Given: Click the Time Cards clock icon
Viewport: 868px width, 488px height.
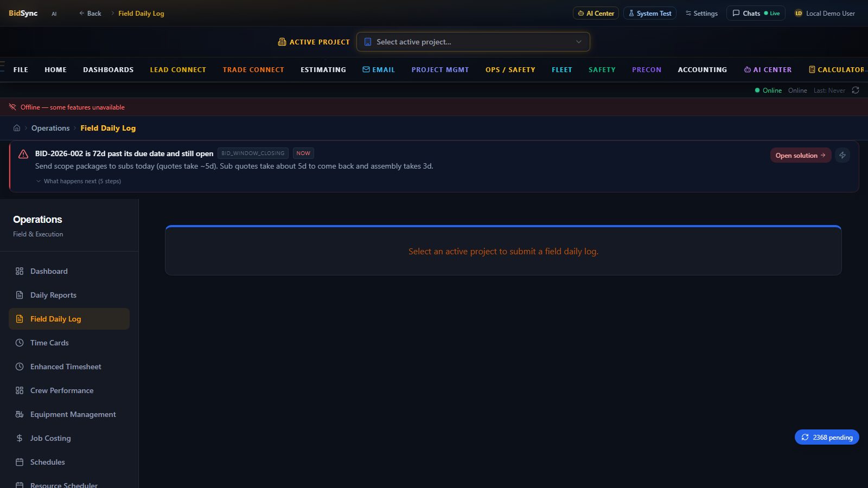Looking at the screenshot, I should (x=20, y=343).
